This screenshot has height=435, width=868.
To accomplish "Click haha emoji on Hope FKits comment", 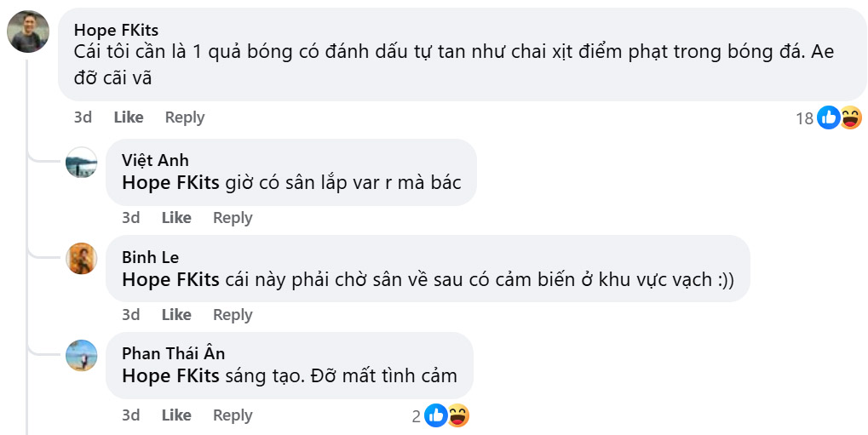I will [x=850, y=118].
